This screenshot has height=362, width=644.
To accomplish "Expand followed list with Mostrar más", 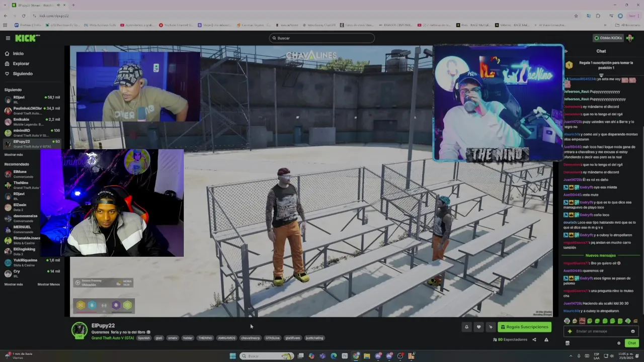I will [14, 154].
